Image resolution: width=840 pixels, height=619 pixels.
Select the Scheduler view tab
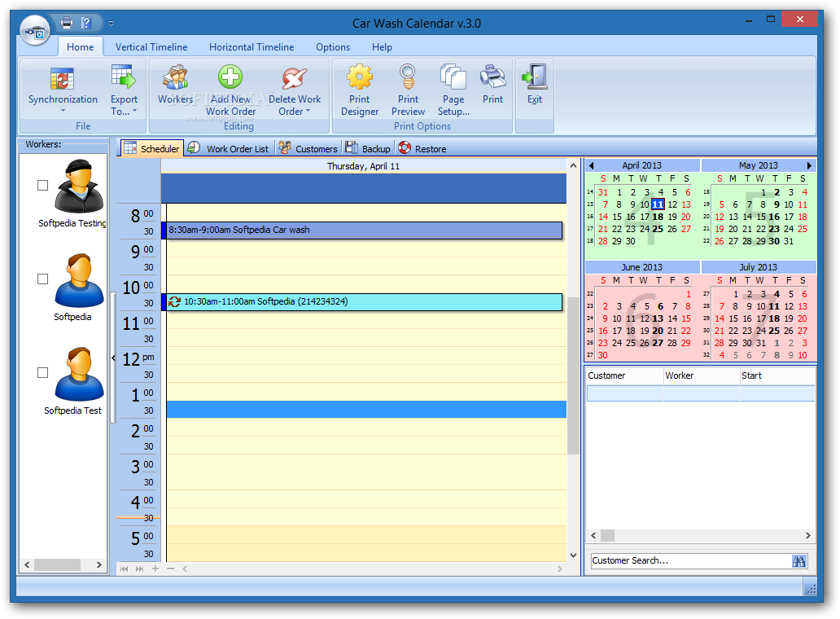pyautogui.click(x=152, y=148)
